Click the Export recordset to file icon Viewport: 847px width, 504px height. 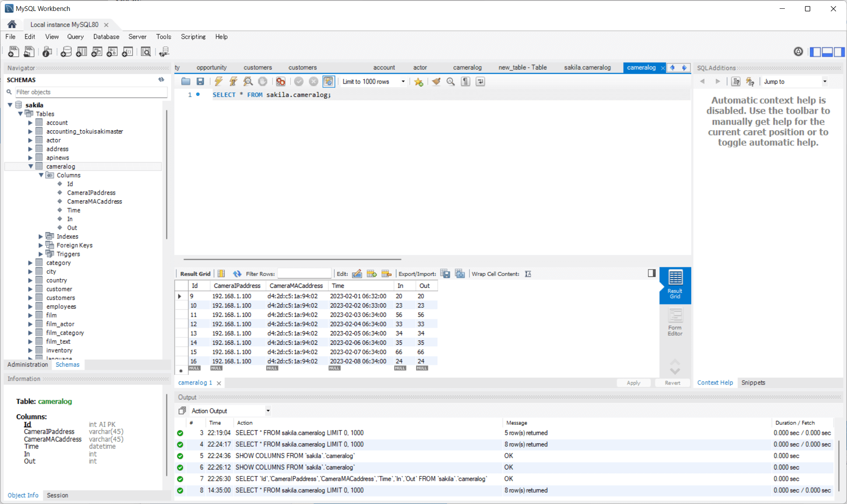445,273
